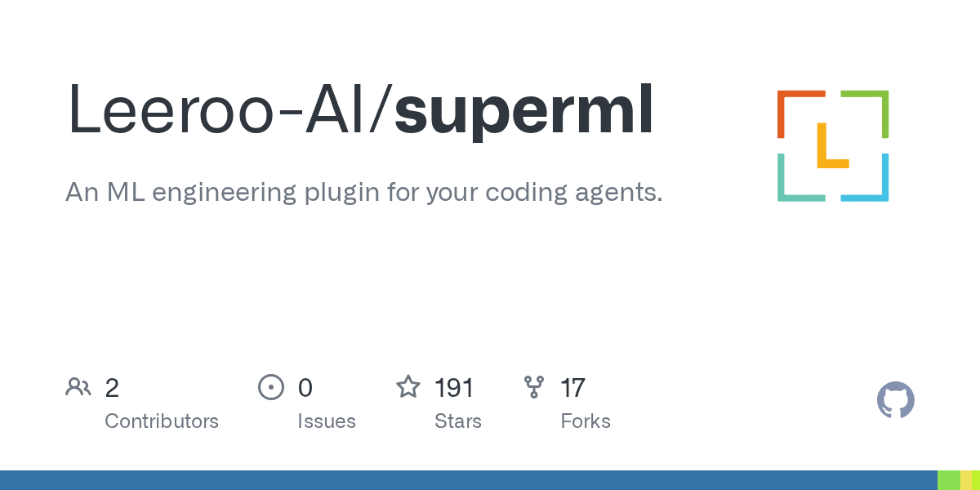Click the 17 forks count
This screenshot has width=980, height=490.
[x=572, y=387]
